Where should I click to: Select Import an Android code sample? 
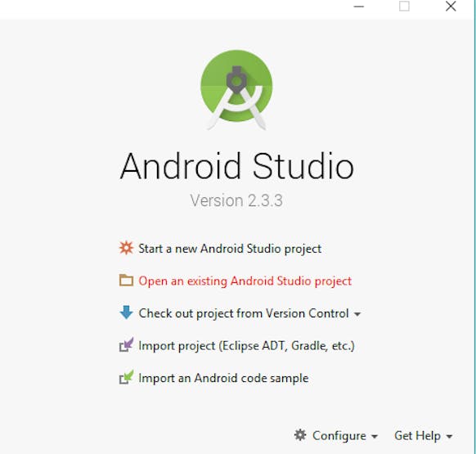(x=223, y=378)
